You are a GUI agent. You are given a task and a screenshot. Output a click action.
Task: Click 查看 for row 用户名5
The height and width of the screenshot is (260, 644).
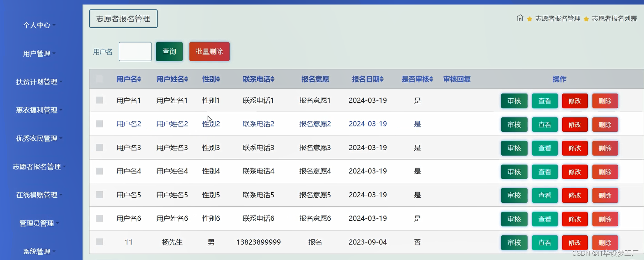545,195
